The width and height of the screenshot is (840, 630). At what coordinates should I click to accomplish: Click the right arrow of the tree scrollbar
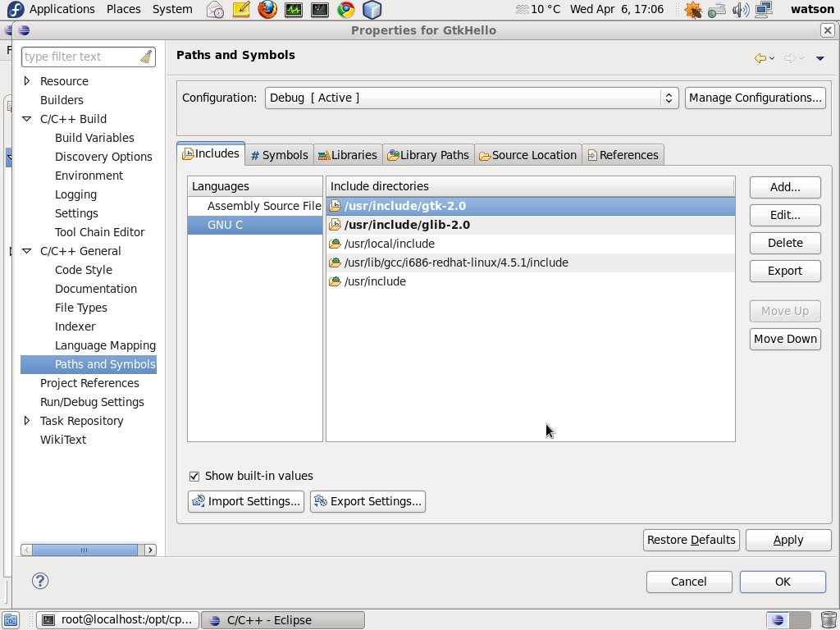click(x=150, y=550)
